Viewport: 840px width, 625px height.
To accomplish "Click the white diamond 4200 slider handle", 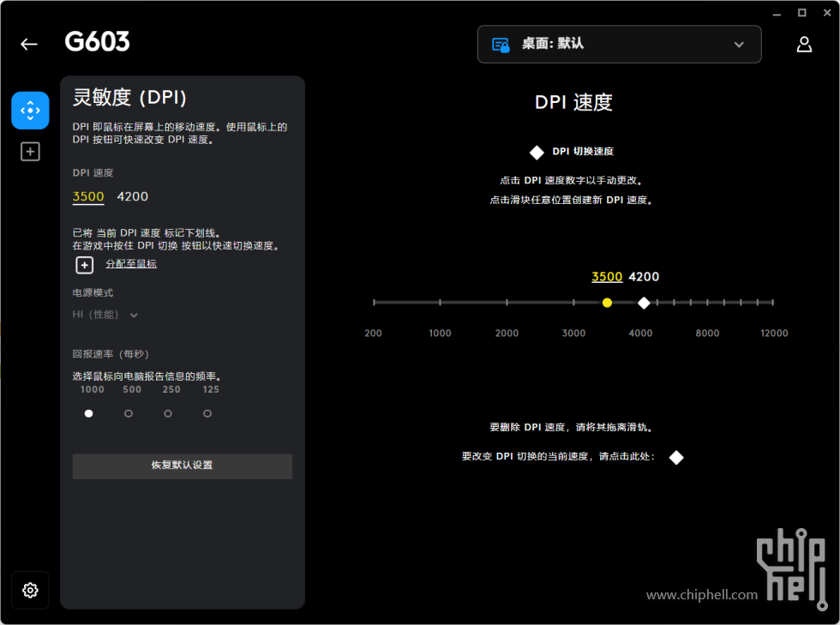I will [x=644, y=303].
